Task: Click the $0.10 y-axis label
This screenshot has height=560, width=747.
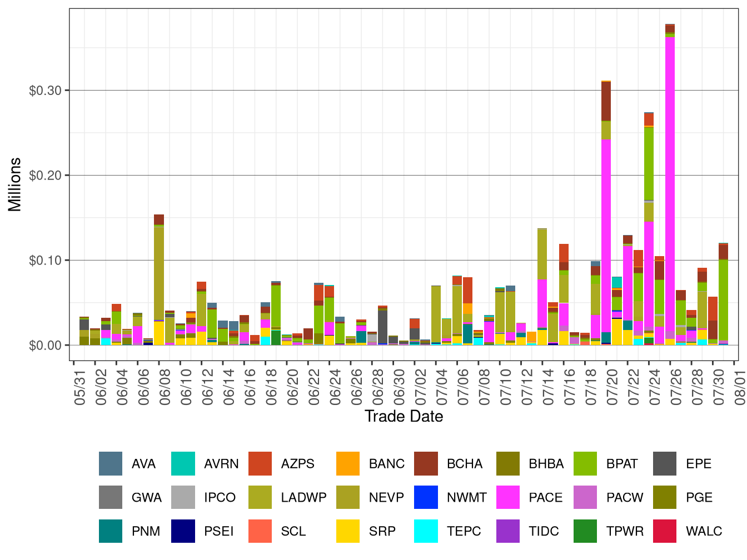Action: click(x=46, y=261)
